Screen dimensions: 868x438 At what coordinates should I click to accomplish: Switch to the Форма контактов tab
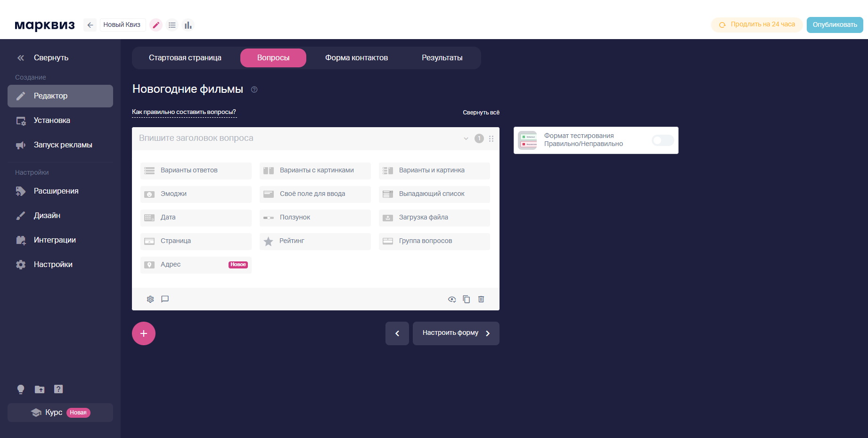[356, 58]
